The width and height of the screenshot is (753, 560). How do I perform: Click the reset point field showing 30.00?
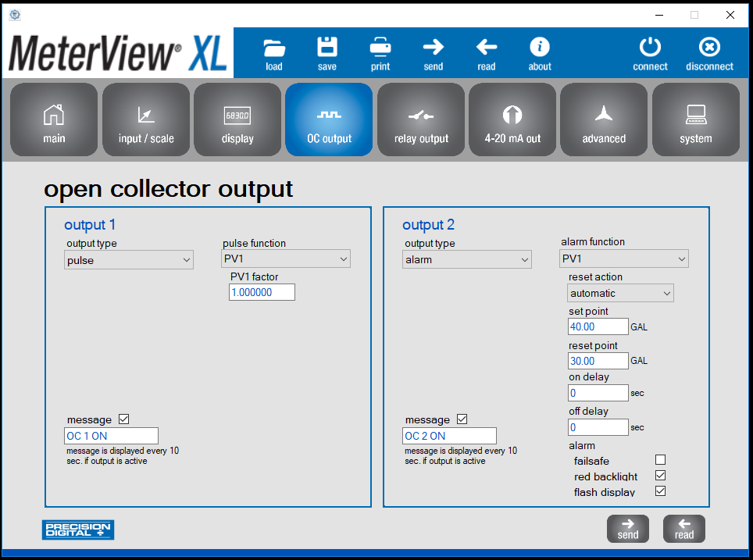pos(598,361)
